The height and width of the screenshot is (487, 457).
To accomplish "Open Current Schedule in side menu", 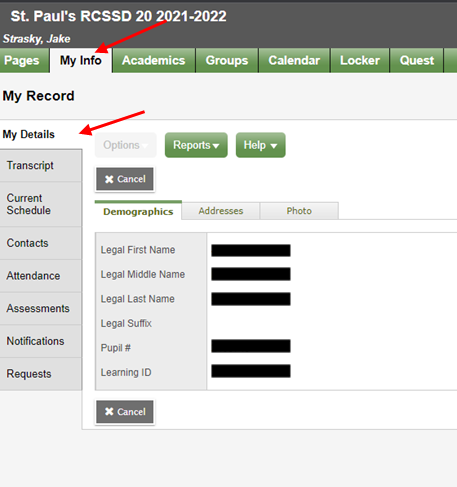I will click(x=41, y=204).
